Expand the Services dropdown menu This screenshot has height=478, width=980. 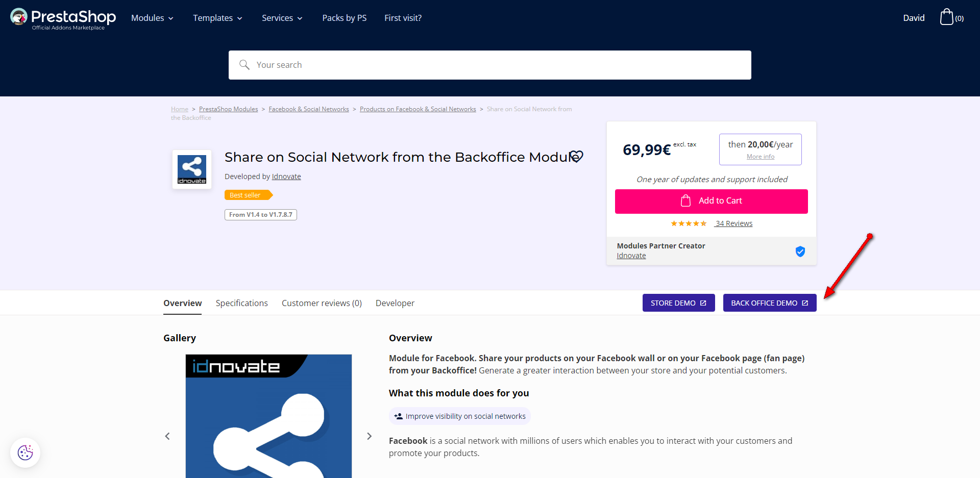[x=282, y=18]
